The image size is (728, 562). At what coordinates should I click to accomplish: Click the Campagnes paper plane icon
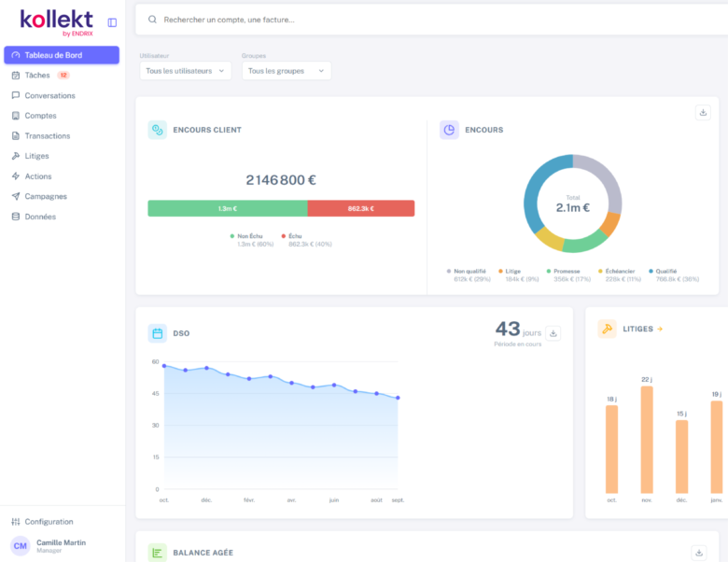coord(16,196)
